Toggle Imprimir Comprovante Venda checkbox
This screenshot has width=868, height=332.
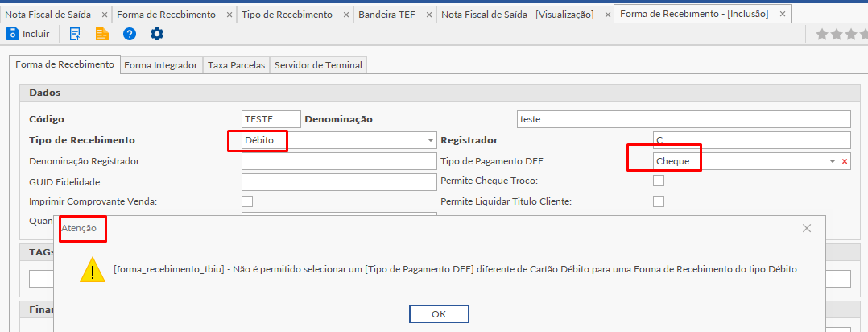(x=247, y=201)
